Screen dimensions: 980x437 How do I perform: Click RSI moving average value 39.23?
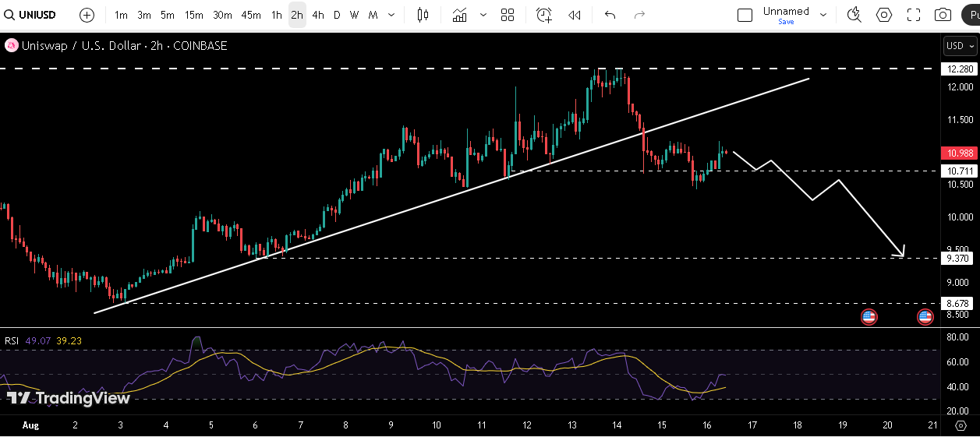pos(69,340)
